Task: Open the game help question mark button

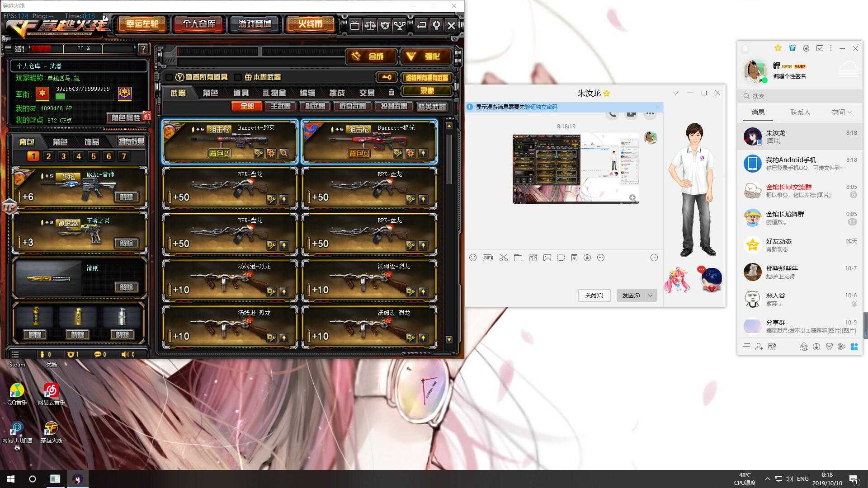Action: click(143, 49)
